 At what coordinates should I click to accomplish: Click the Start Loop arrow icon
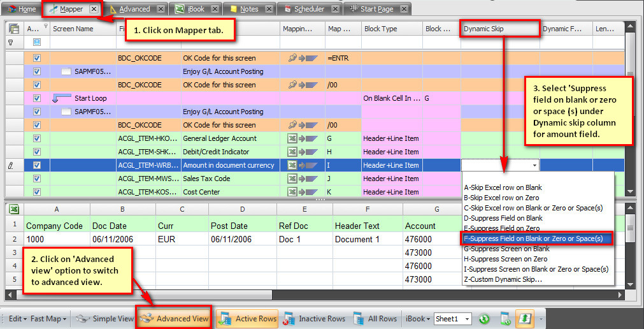(62, 98)
